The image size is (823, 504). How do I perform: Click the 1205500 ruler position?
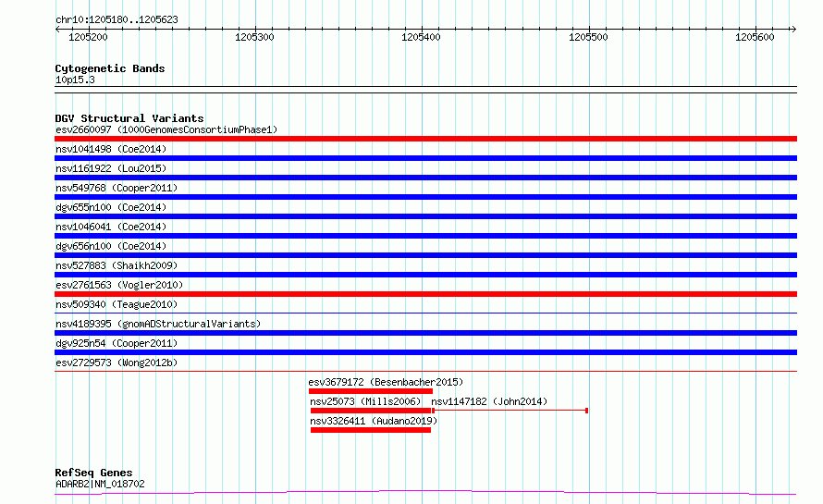pos(588,37)
